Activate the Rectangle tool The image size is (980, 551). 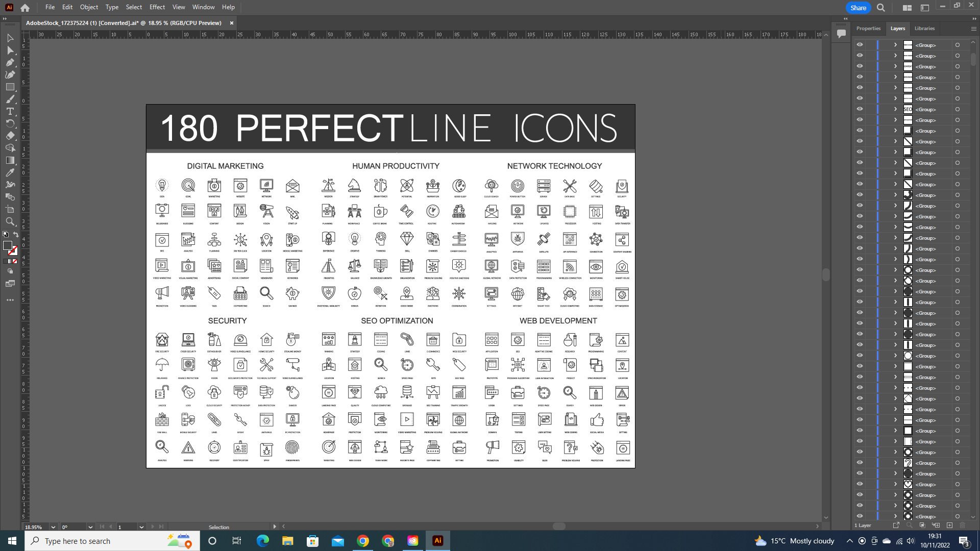10,87
